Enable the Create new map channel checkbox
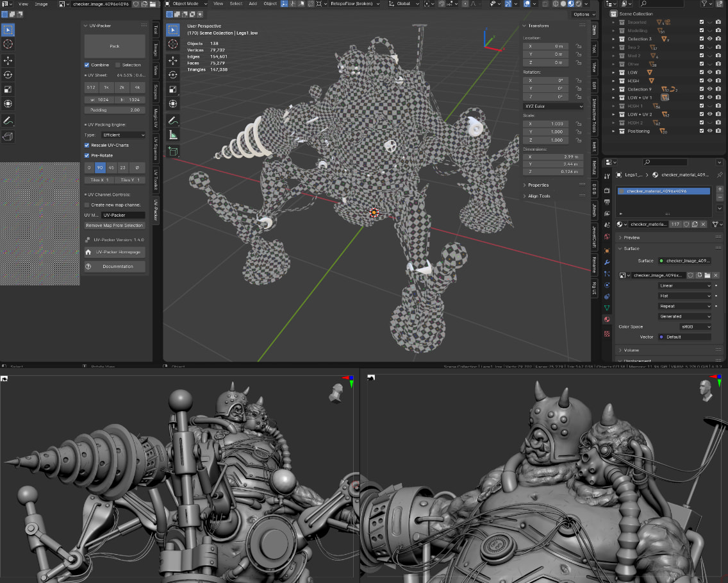 [x=87, y=205]
